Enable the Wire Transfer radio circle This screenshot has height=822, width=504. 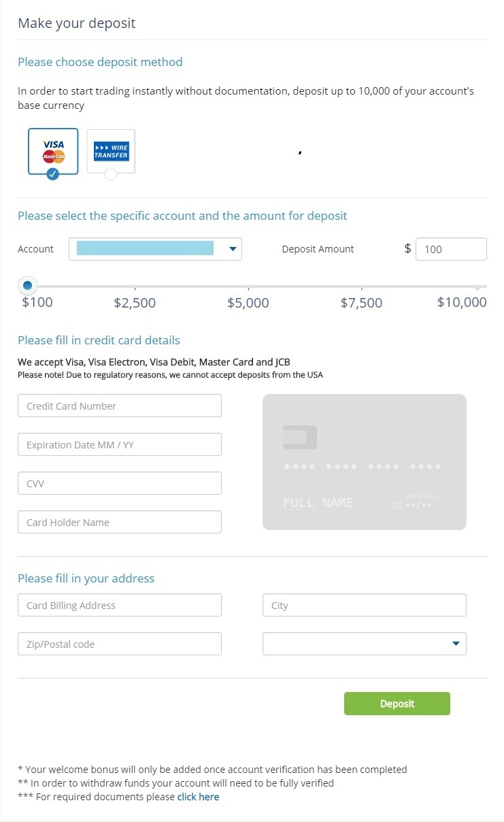(111, 174)
